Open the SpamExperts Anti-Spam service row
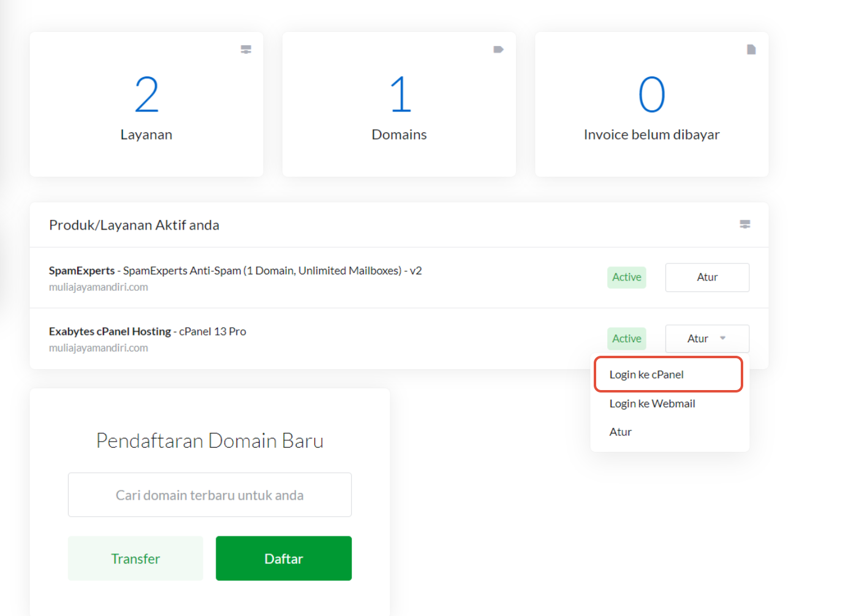 pos(399,278)
